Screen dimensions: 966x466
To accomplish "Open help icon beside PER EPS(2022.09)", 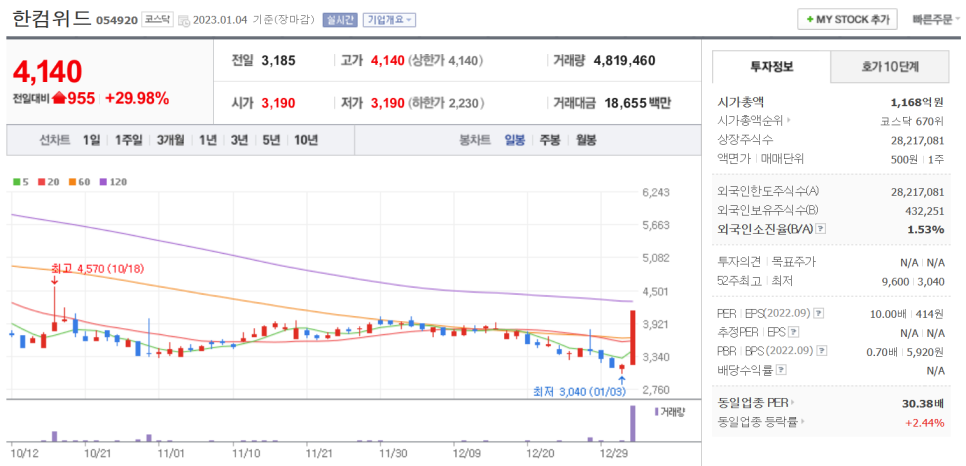I will point(818,313).
